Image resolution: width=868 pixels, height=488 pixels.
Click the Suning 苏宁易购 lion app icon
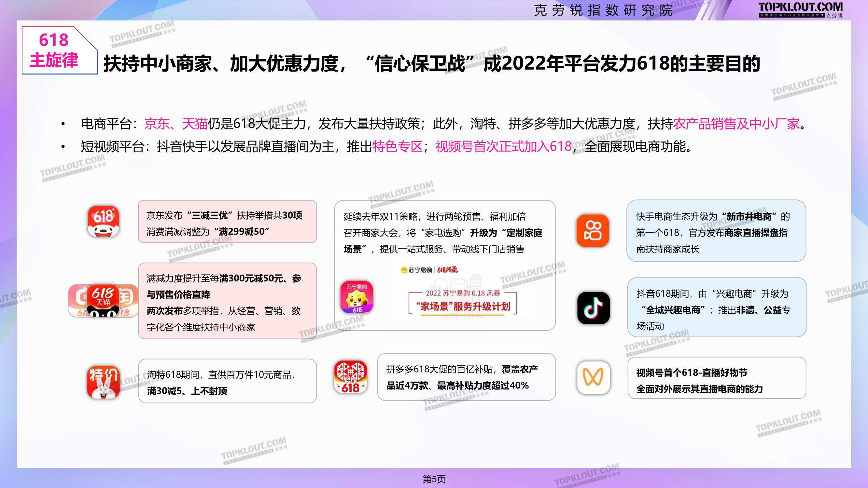357,297
